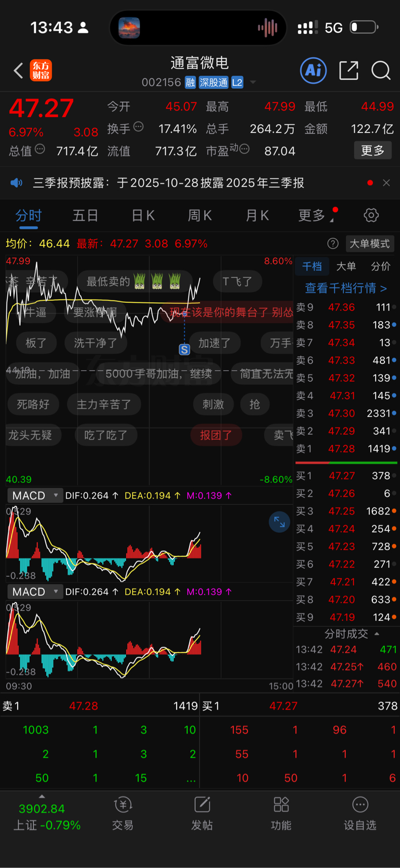The height and width of the screenshot is (868, 400).
Task: Switch to the 日K tab
Action: 143,215
